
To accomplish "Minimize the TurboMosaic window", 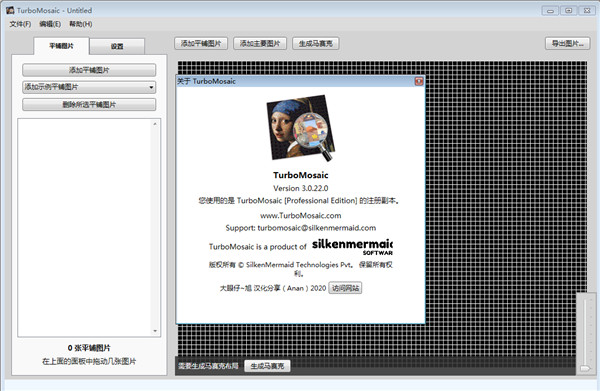I will (x=550, y=11).
